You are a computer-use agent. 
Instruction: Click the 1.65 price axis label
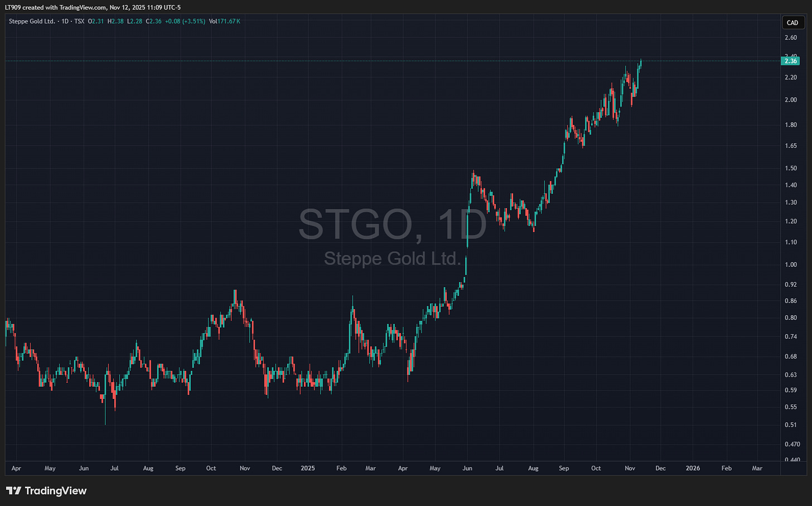tap(791, 146)
